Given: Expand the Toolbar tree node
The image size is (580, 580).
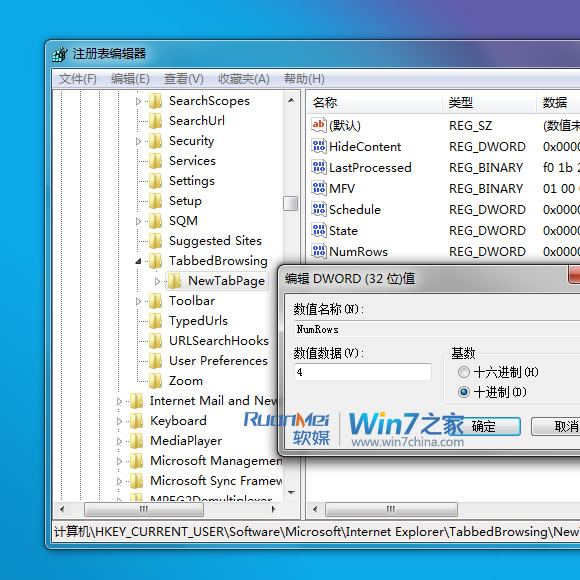Looking at the screenshot, I should (138, 301).
